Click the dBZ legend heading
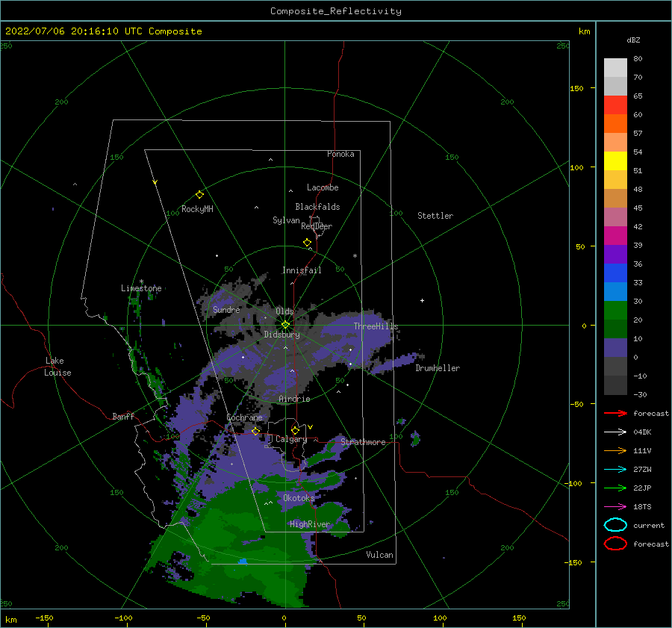 coord(633,40)
